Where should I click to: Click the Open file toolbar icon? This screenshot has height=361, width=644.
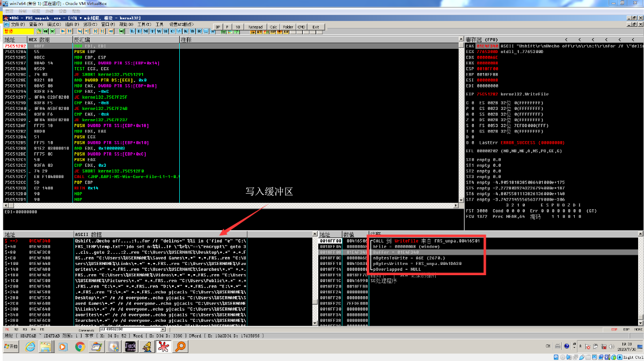[x=38, y=31]
